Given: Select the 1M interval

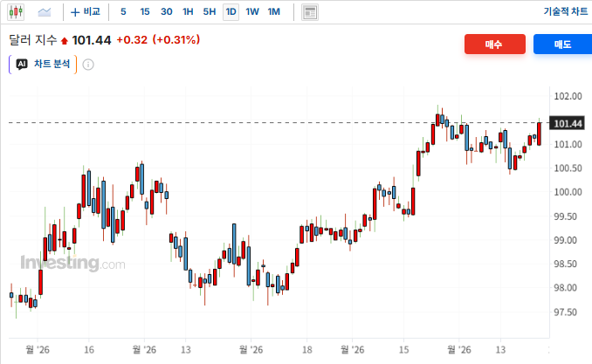Looking at the screenshot, I should [x=273, y=12].
